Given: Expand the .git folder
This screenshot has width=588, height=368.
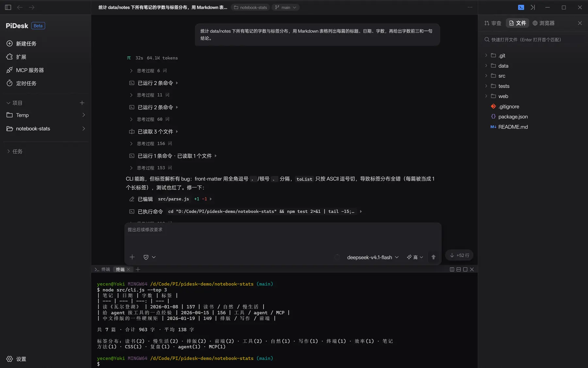Looking at the screenshot, I should 486,55.
